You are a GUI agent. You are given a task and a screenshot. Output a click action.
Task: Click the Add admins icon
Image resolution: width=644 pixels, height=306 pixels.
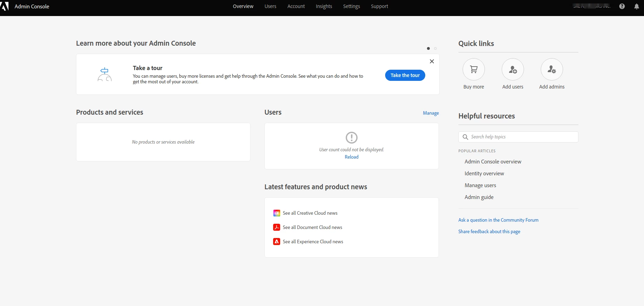[552, 69]
